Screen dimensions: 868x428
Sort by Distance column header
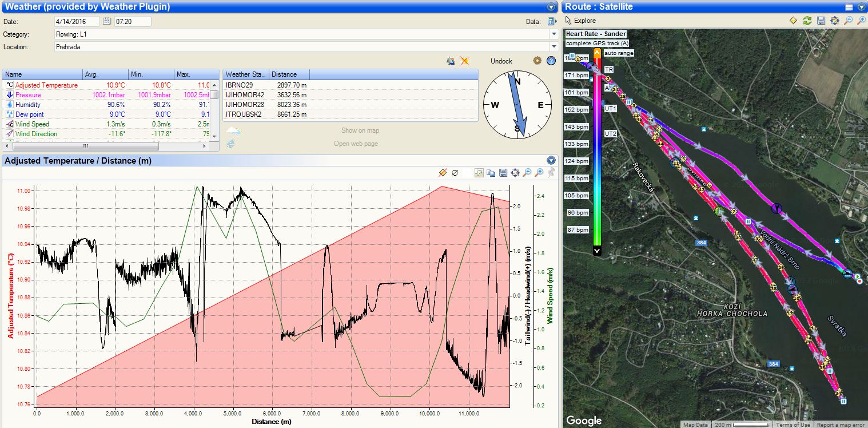tap(289, 74)
